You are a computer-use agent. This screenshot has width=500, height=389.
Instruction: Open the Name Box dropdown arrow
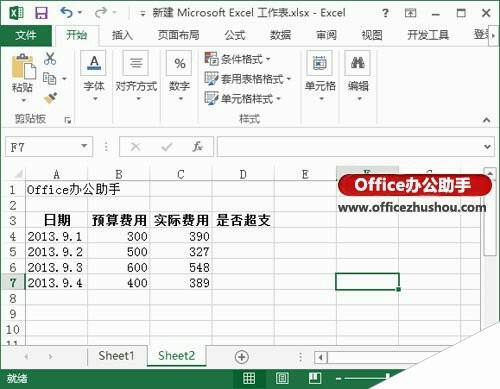pyautogui.click(x=84, y=146)
